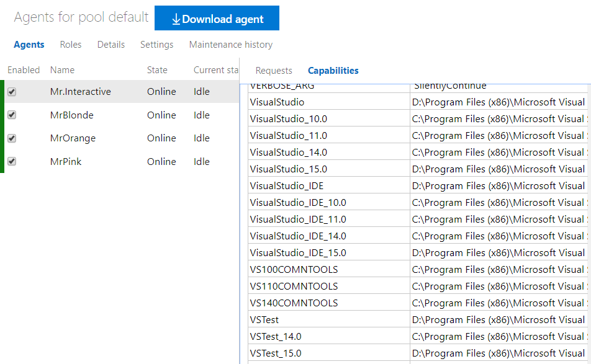Click the path value for VisualStudio_15.0
Image resolution: width=591 pixels, height=364 pixels.
[x=499, y=169]
